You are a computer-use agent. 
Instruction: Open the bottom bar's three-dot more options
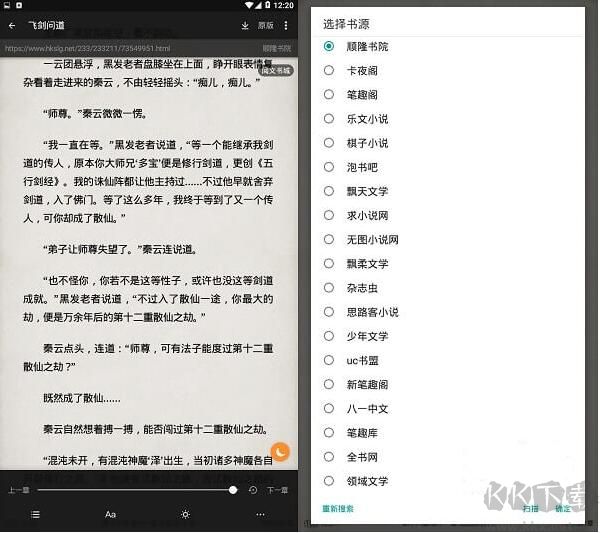260,515
